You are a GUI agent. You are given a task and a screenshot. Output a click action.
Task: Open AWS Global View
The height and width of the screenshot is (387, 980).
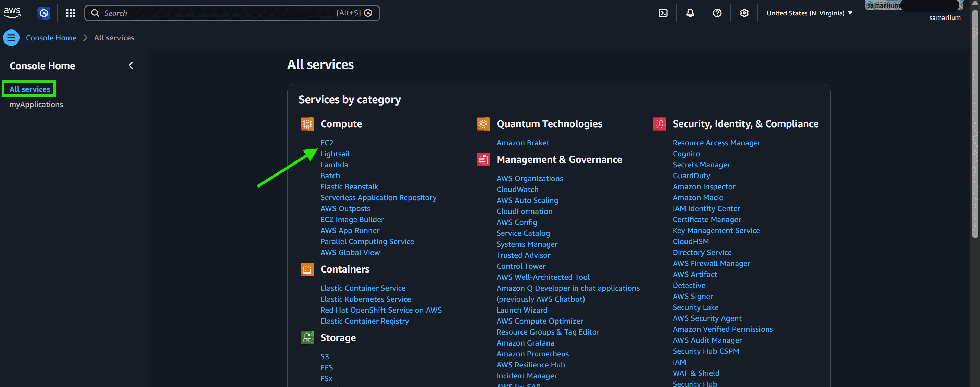point(350,253)
